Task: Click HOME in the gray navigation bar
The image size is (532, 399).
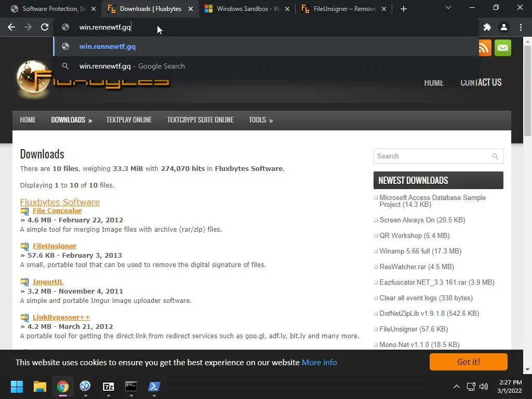Action: pos(28,120)
